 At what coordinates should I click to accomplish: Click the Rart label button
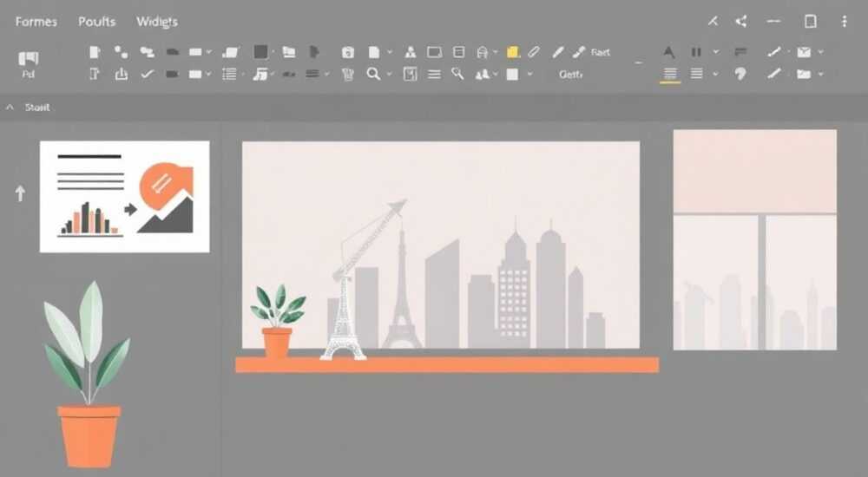[600, 52]
